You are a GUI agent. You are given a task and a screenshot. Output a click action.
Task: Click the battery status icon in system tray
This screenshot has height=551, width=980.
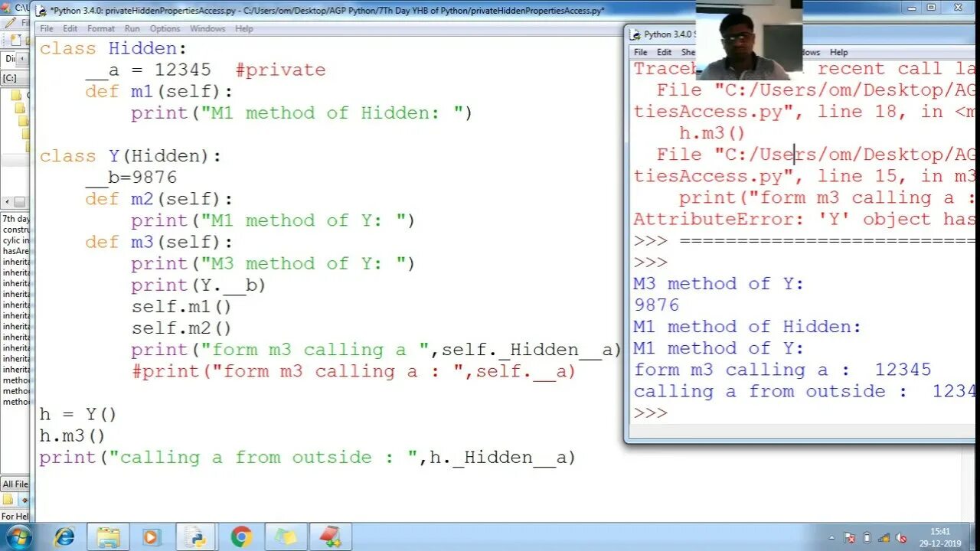click(867, 537)
